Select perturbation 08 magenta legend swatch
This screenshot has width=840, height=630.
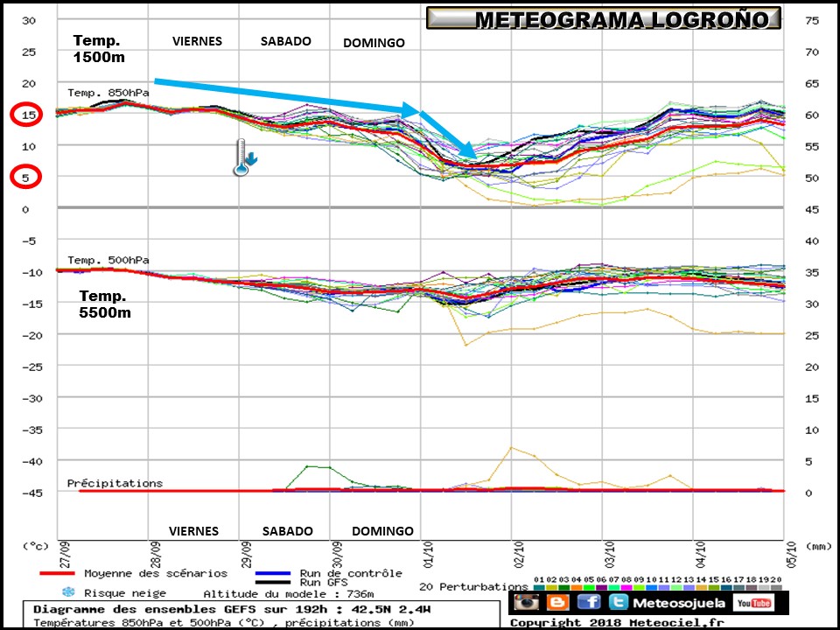coord(626,588)
